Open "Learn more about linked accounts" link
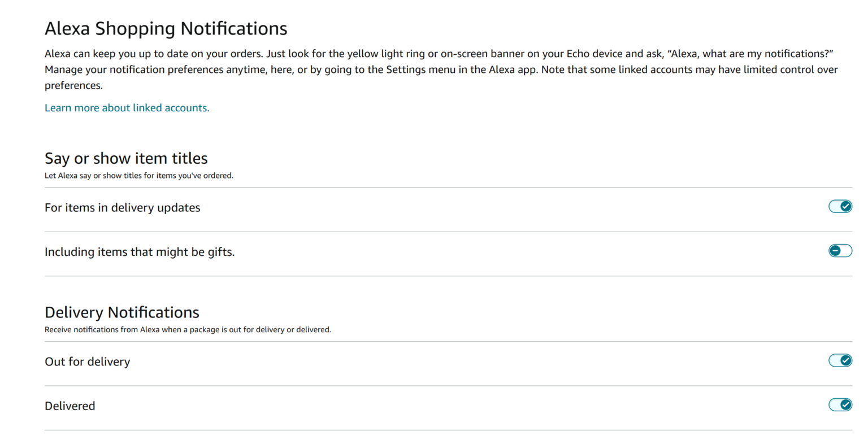The image size is (868, 444). pyautogui.click(x=127, y=108)
